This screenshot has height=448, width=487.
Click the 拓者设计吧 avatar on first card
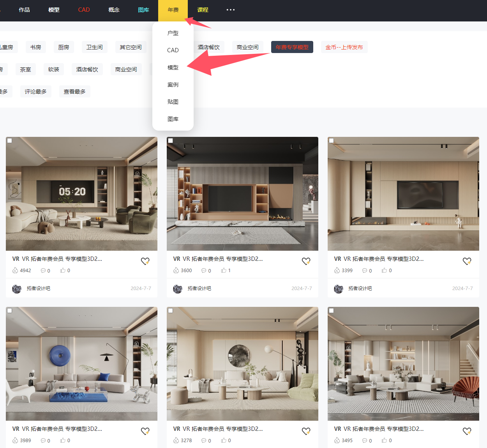click(x=17, y=289)
